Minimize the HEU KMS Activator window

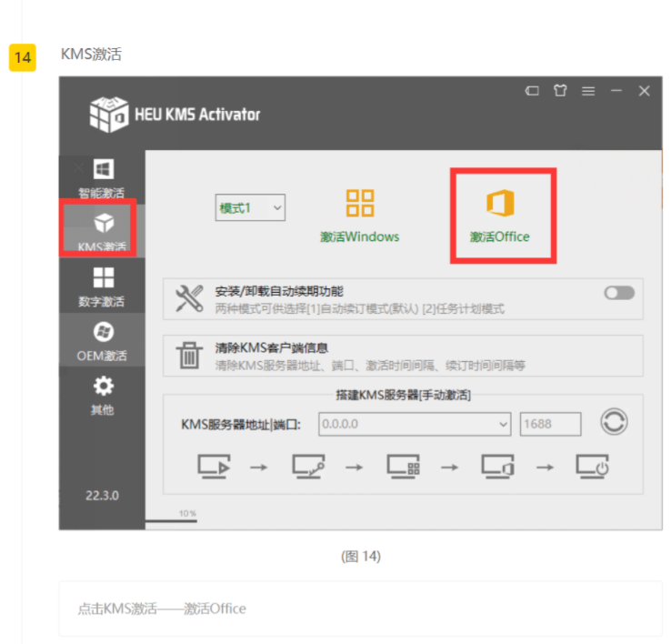[x=616, y=90]
